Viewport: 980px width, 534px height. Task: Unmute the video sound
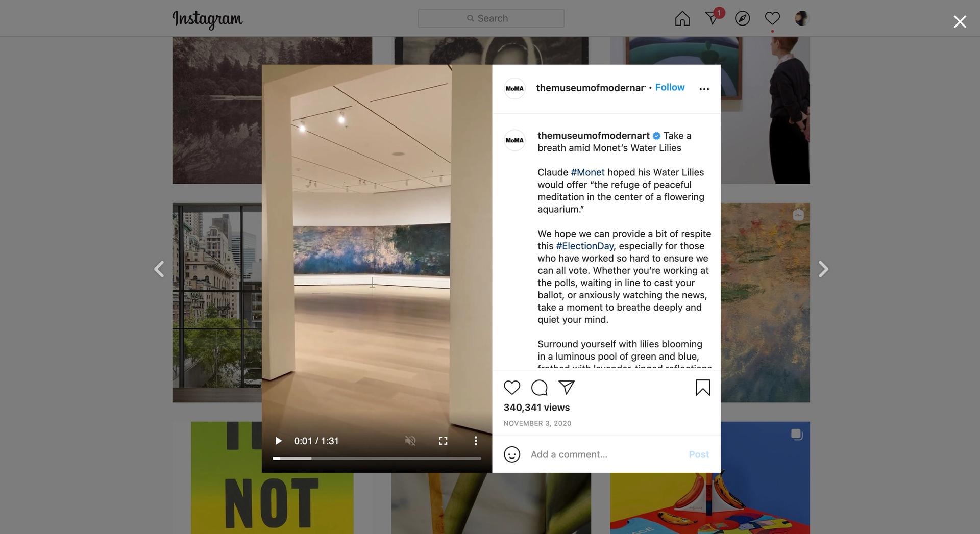pos(410,441)
